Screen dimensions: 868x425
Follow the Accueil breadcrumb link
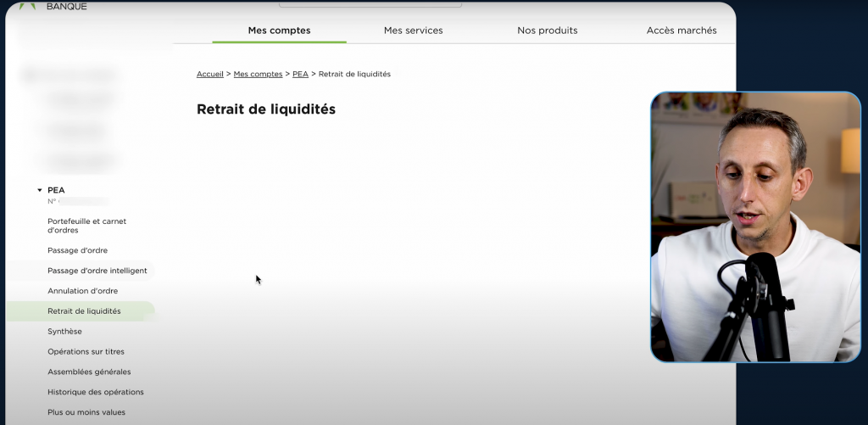tap(210, 75)
